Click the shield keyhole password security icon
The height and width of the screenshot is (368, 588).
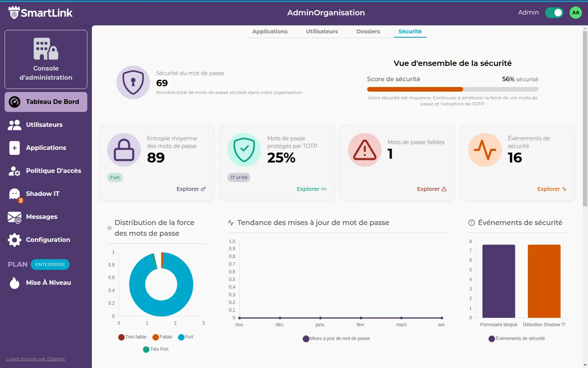pyautogui.click(x=133, y=82)
